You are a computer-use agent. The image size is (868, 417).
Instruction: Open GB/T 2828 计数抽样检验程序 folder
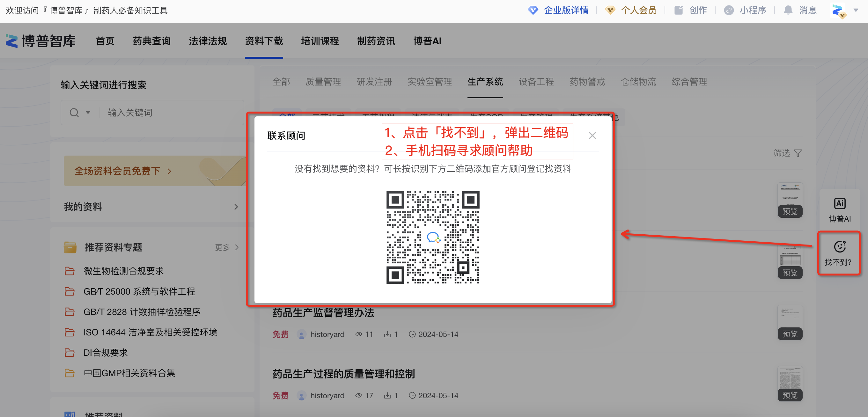pyautogui.click(x=142, y=311)
